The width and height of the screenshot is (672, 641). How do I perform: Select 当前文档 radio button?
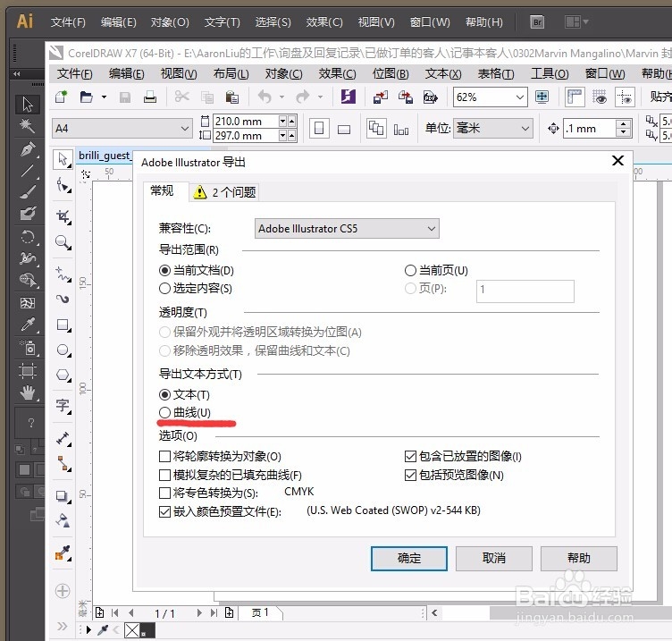tap(164, 271)
